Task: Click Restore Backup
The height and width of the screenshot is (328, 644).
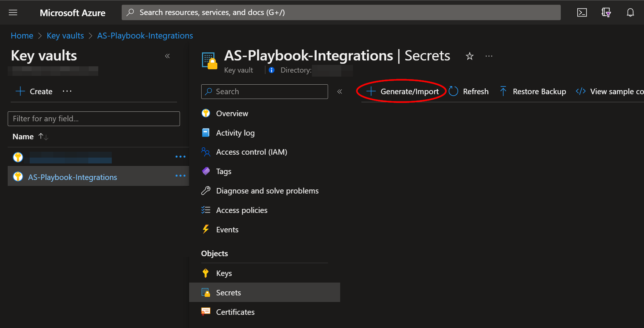Action: pos(533,92)
